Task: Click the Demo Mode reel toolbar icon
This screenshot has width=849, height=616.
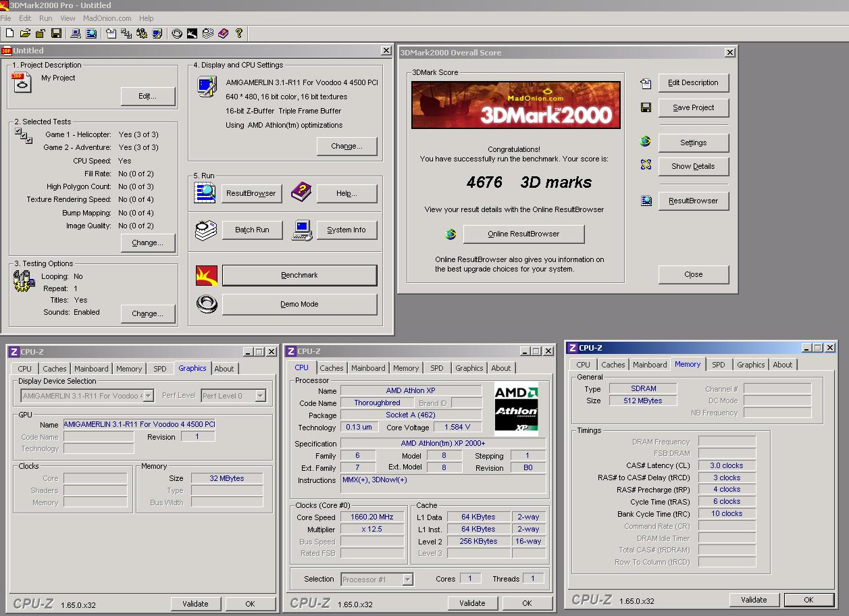Action: pos(177,33)
